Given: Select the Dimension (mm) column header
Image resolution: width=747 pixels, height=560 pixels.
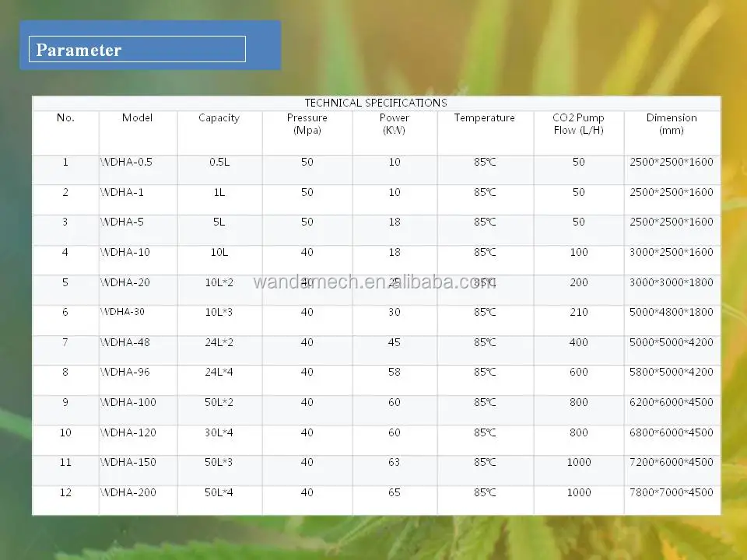Looking at the screenshot, I should [x=672, y=124].
